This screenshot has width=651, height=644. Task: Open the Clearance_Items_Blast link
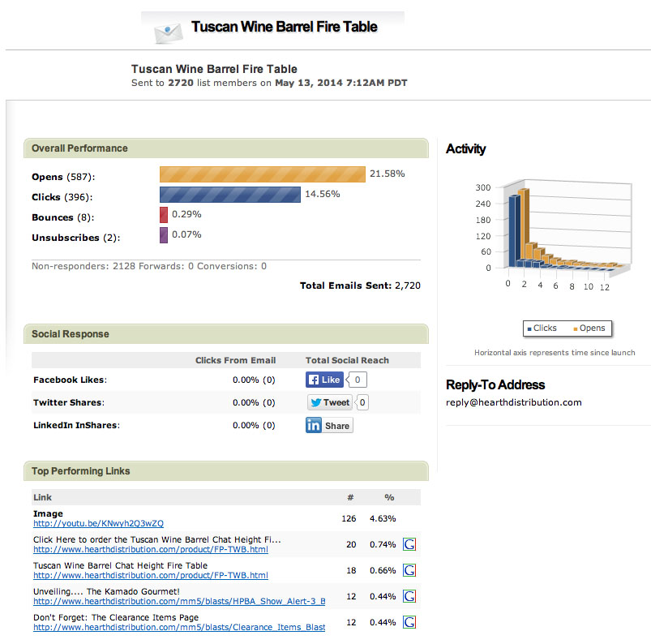tap(178, 627)
